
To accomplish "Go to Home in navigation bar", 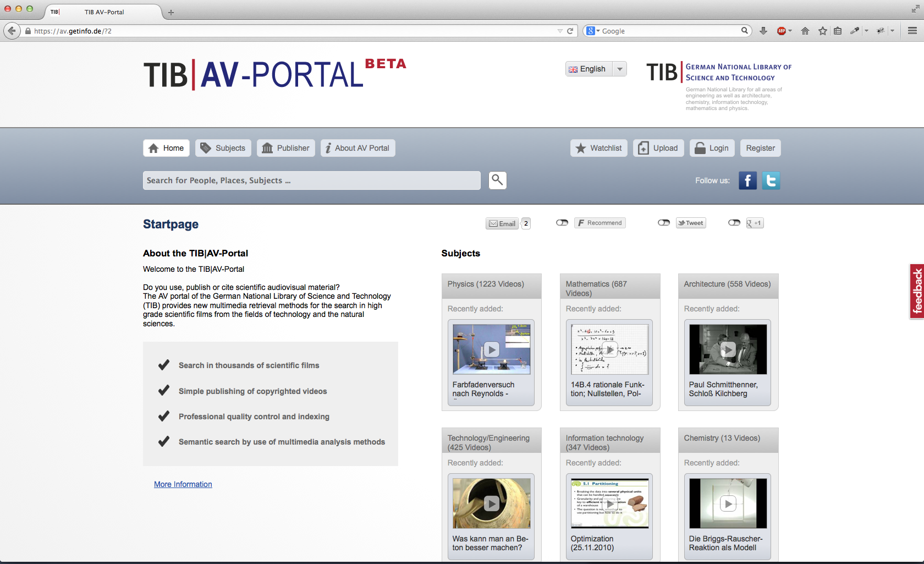I will point(166,148).
